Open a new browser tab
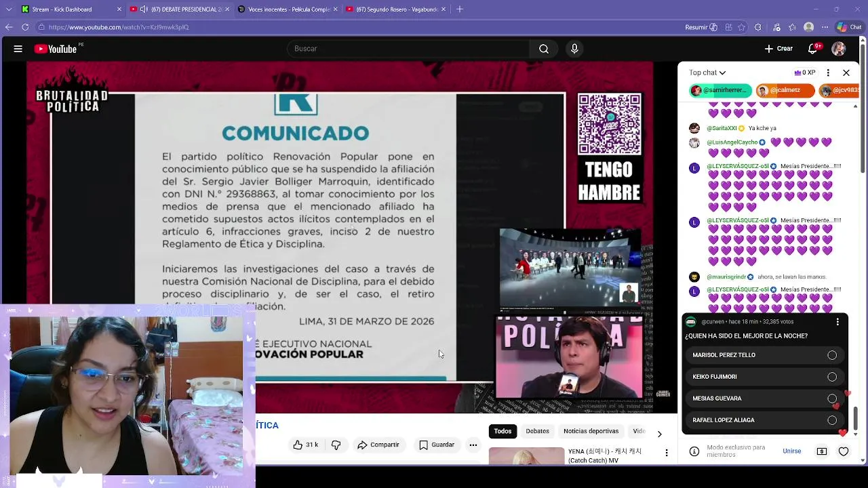The image size is (868, 488). tap(460, 9)
